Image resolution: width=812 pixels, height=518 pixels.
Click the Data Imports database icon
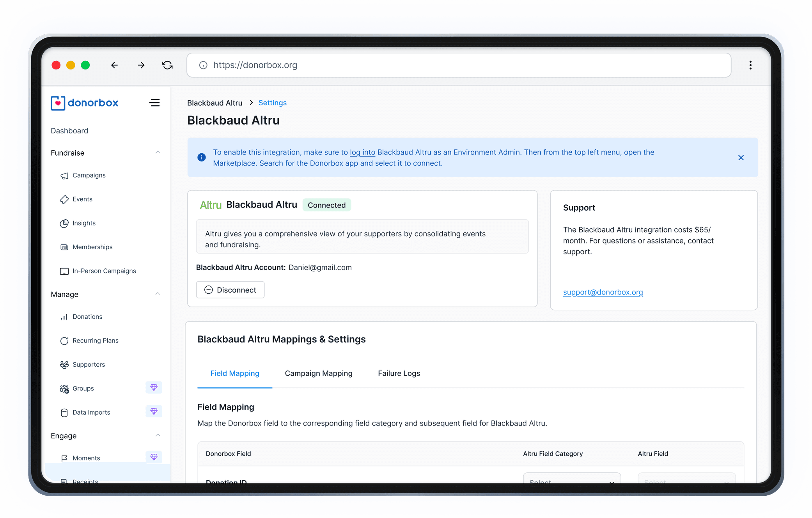(64, 412)
